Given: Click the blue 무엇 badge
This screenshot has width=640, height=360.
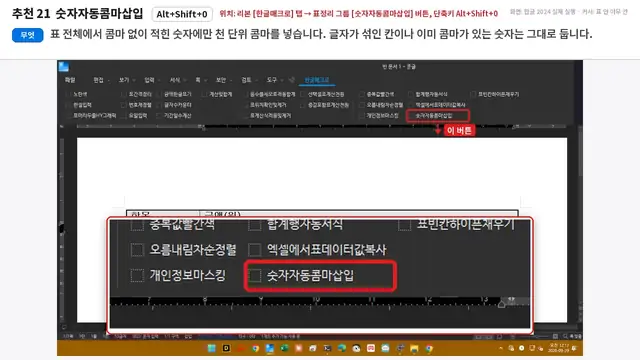Looking at the screenshot, I should (x=28, y=35).
